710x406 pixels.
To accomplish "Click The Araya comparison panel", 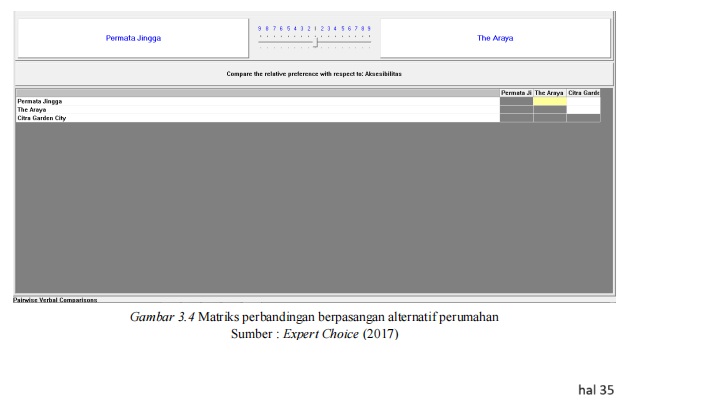I will (494, 38).
